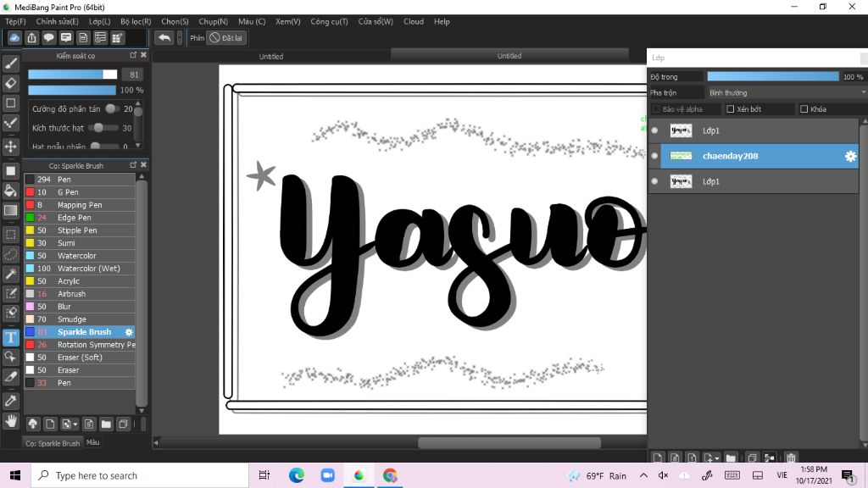Select the Lasso tool

(10, 254)
